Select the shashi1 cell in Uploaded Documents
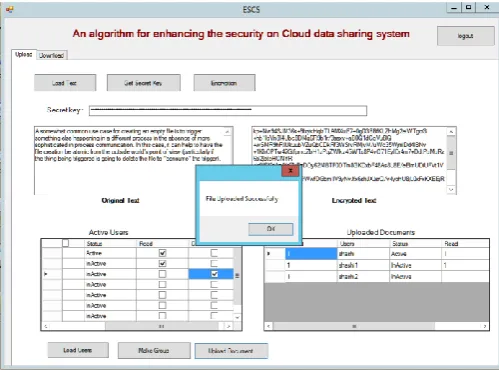The width and height of the screenshot is (499, 370). [363, 265]
